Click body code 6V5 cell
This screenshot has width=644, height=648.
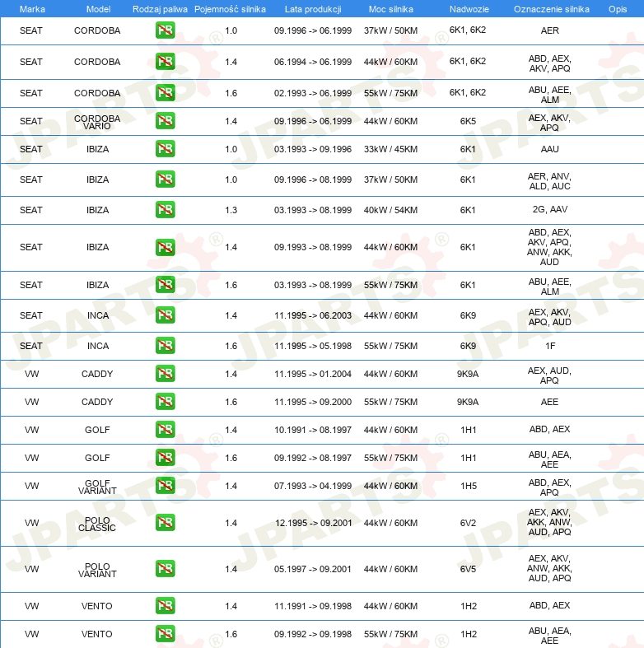[468, 569]
